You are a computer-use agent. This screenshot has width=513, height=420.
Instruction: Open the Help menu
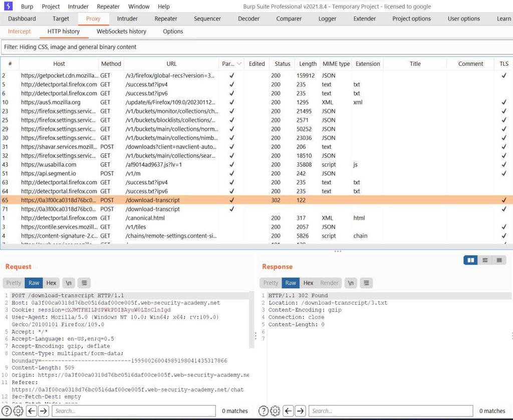click(x=164, y=7)
